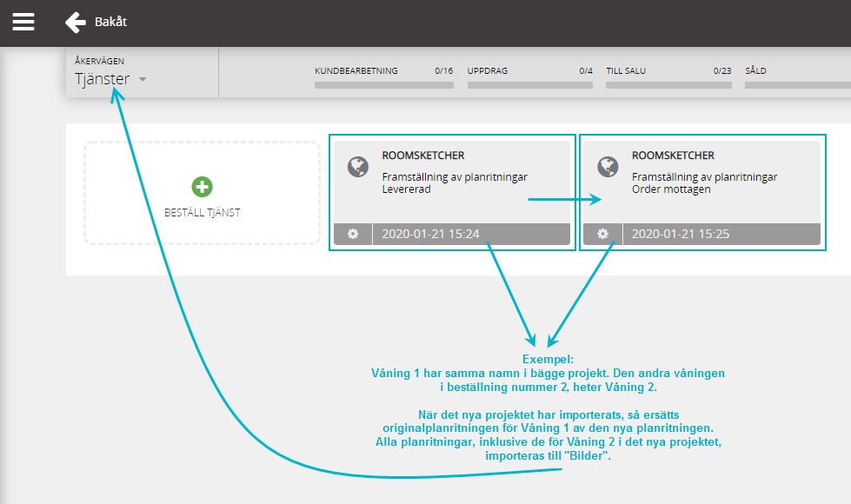Click the TILL SALU progress bar

click(668, 85)
